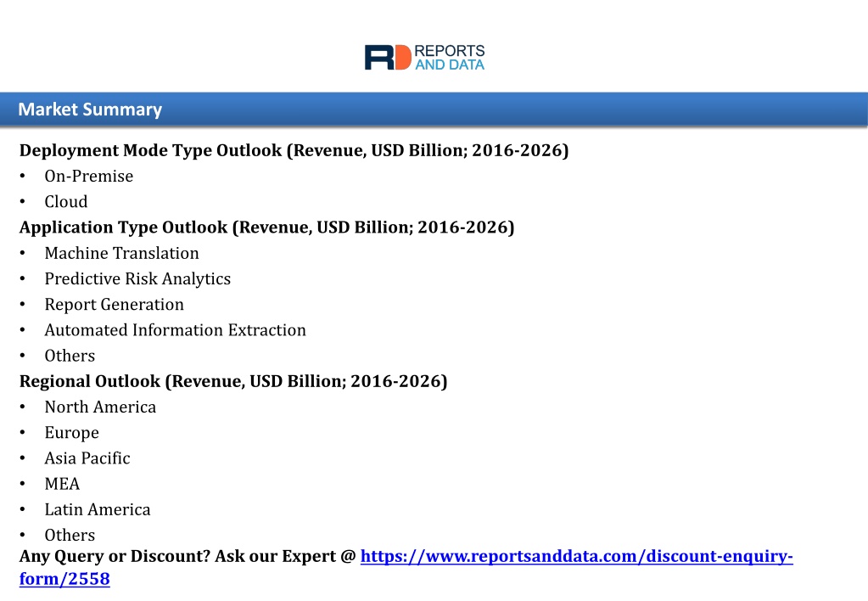Select 'Others' under Application Type Outlook
This screenshot has width=868, height=601.
(x=70, y=356)
